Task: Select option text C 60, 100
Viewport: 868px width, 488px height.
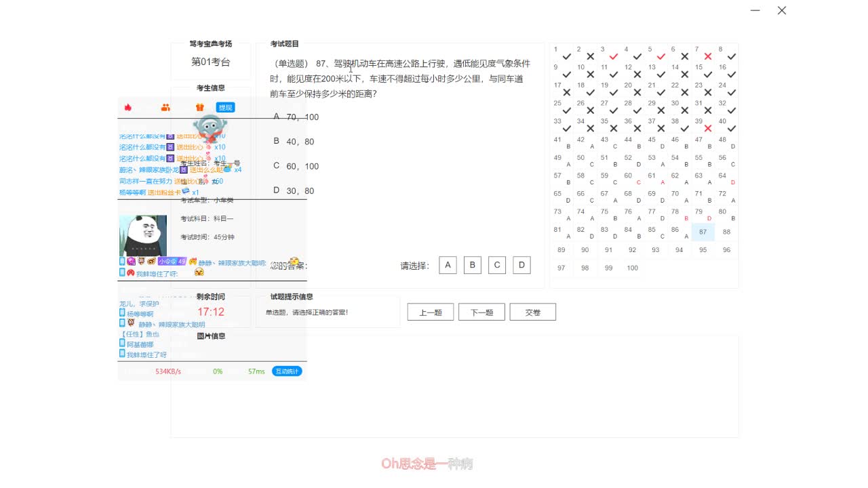Action: point(296,166)
